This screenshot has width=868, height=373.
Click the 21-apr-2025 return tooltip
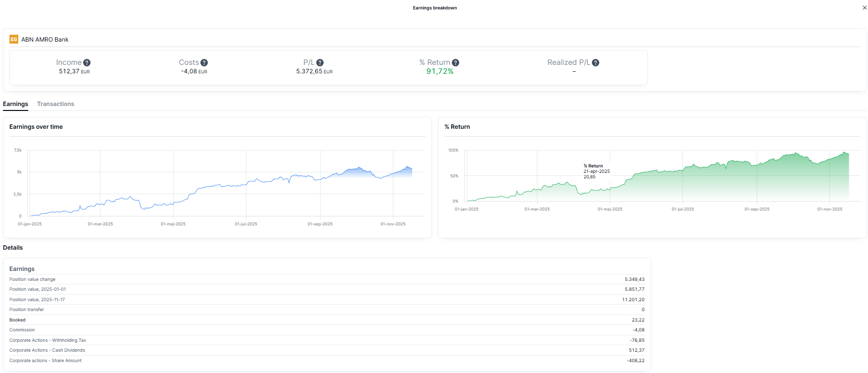pyautogui.click(x=596, y=171)
